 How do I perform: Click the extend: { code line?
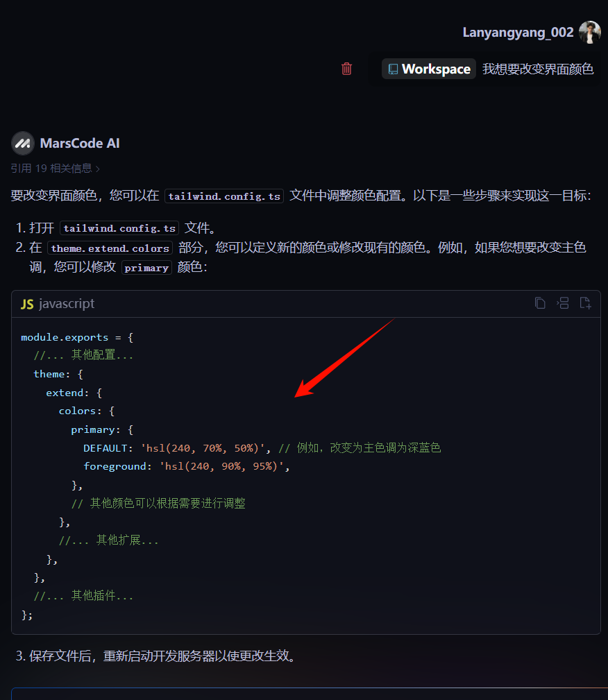(x=74, y=393)
